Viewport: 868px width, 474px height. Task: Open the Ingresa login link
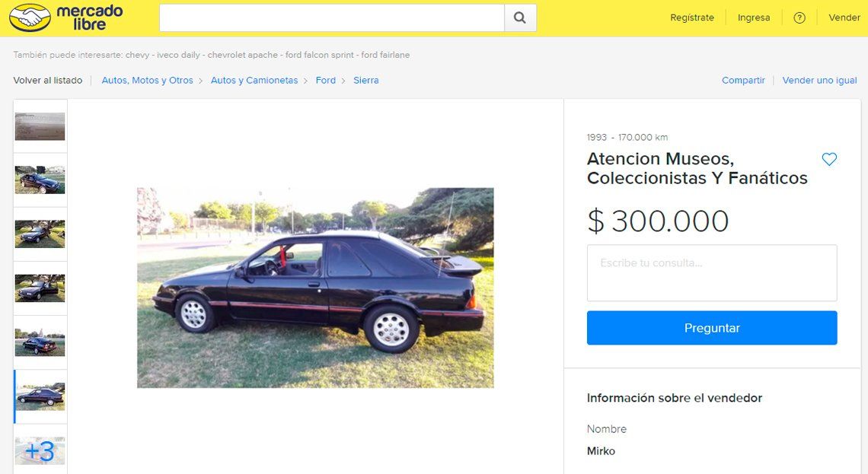coord(754,17)
